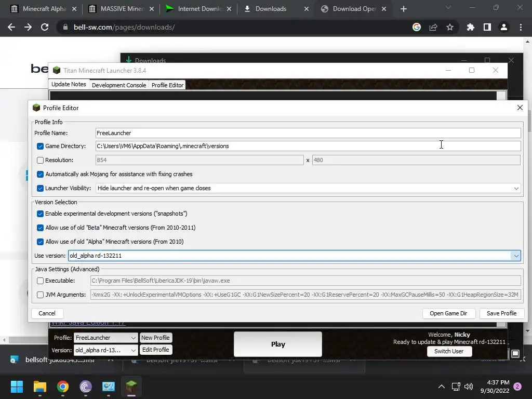Switch to Development Console tab

coord(119,85)
